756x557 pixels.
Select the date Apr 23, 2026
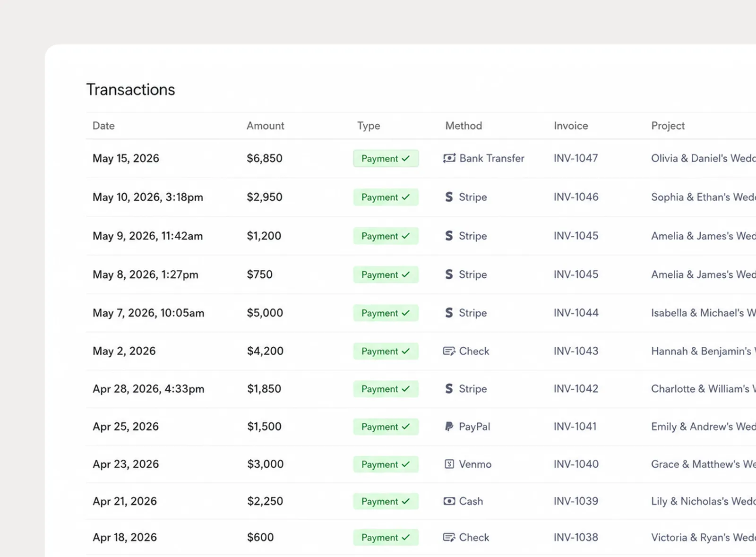(126, 464)
